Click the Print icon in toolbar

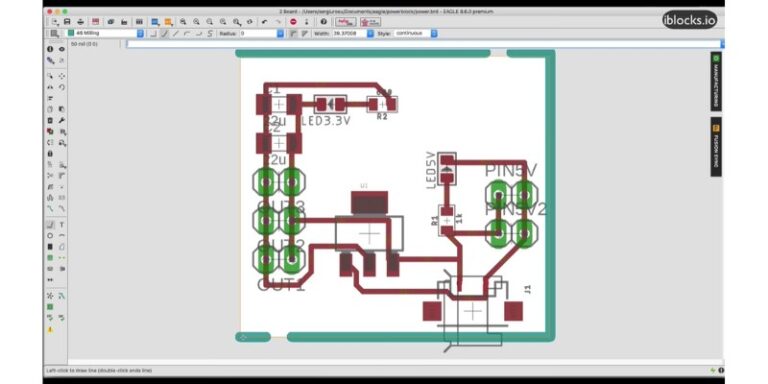click(80, 22)
